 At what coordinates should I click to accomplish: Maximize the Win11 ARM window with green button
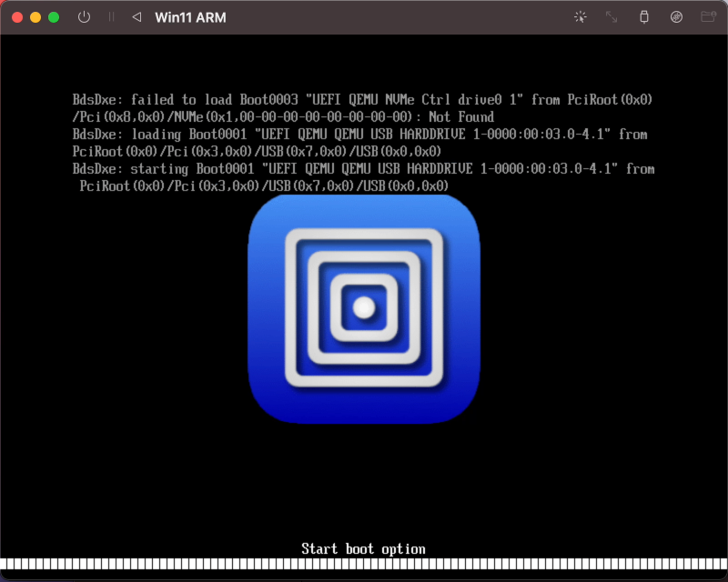[x=54, y=17]
